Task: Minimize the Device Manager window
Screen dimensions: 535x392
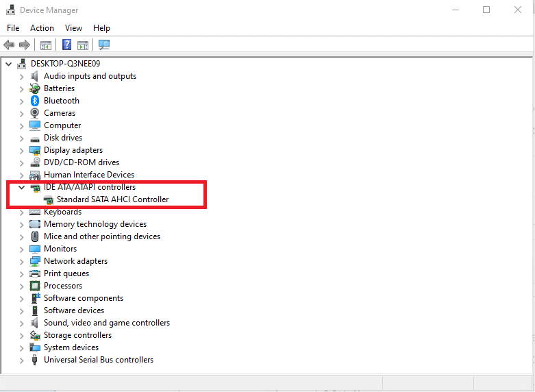Action: click(x=455, y=10)
